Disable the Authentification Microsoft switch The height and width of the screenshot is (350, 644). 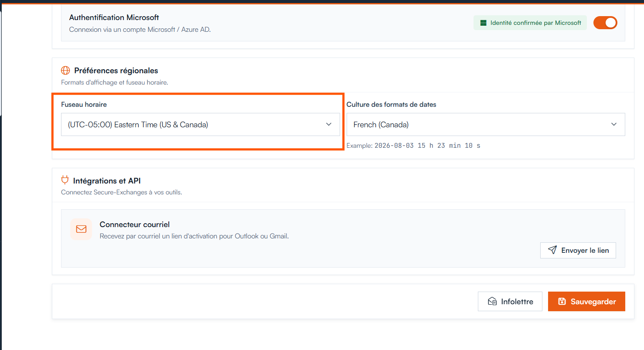(x=605, y=23)
